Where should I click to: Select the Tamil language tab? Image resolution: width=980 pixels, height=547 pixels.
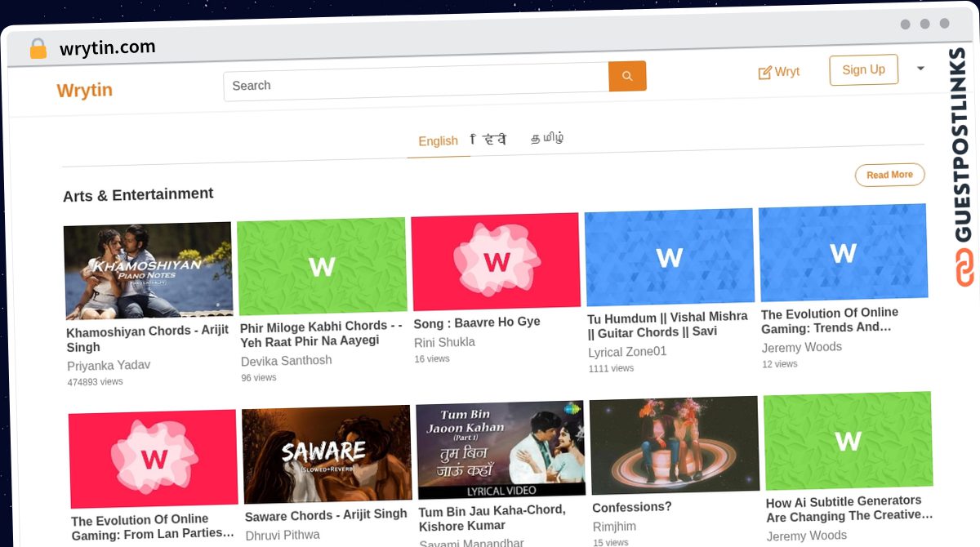[546, 137]
